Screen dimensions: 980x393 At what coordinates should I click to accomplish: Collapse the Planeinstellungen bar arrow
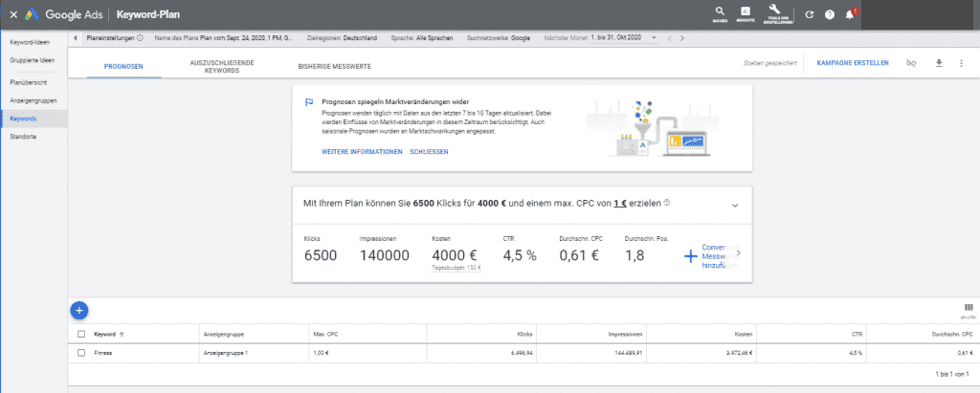pos(76,38)
